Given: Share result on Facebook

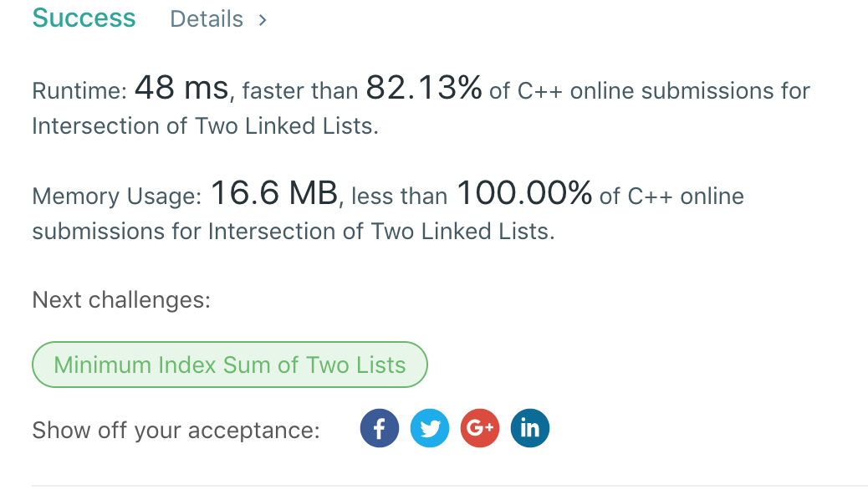Looking at the screenshot, I should 380,429.
